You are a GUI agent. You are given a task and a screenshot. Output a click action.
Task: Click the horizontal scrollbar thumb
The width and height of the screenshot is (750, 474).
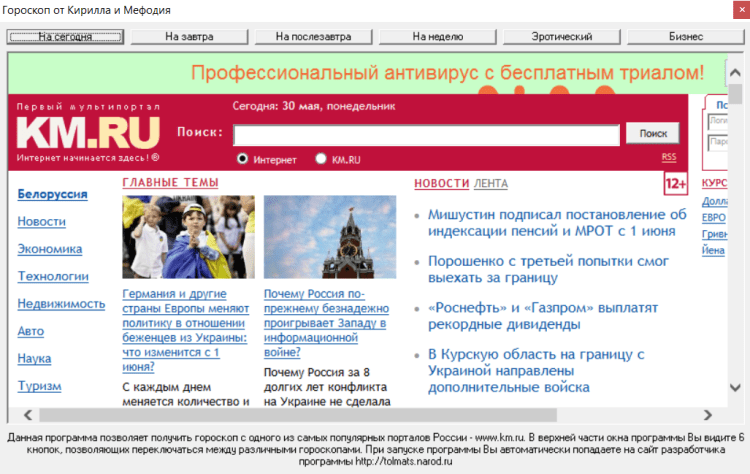pos(298,415)
